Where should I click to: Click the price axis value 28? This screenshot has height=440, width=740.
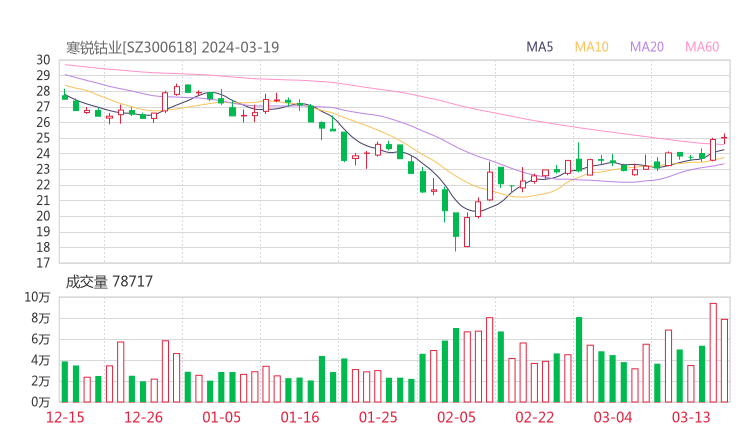coord(43,91)
